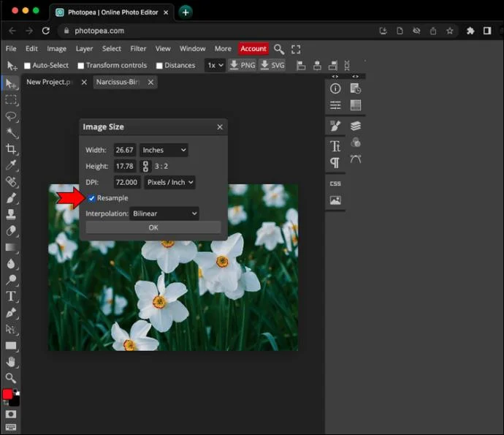
Task: Export as SVG button
Action: [272, 65]
